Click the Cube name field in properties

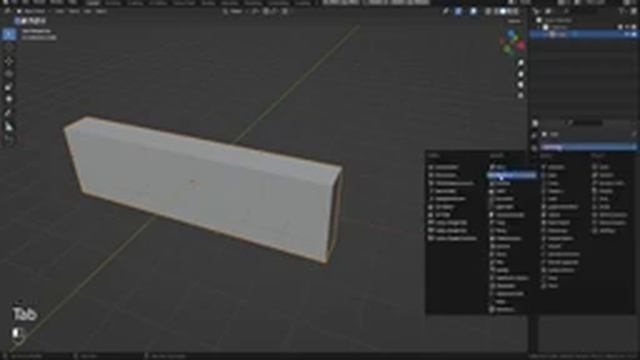coord(587,134)
